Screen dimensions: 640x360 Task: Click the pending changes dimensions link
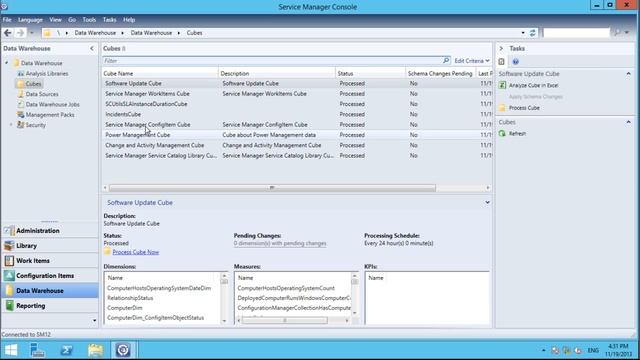tap(280, 243)
